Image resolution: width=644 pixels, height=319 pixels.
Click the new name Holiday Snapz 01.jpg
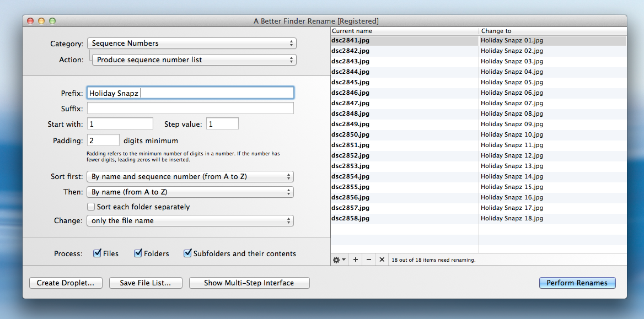pyautogui.click(x=512, y=40)
